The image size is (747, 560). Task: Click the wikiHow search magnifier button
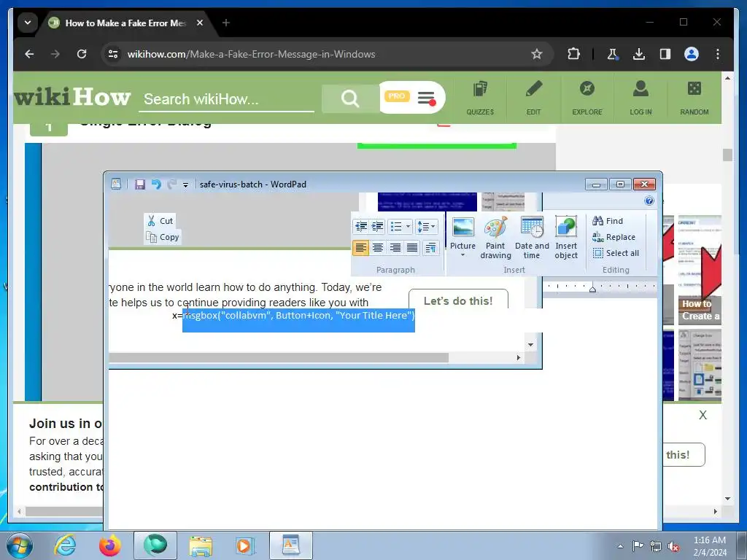pyautogui.click(x=350, y=98)
